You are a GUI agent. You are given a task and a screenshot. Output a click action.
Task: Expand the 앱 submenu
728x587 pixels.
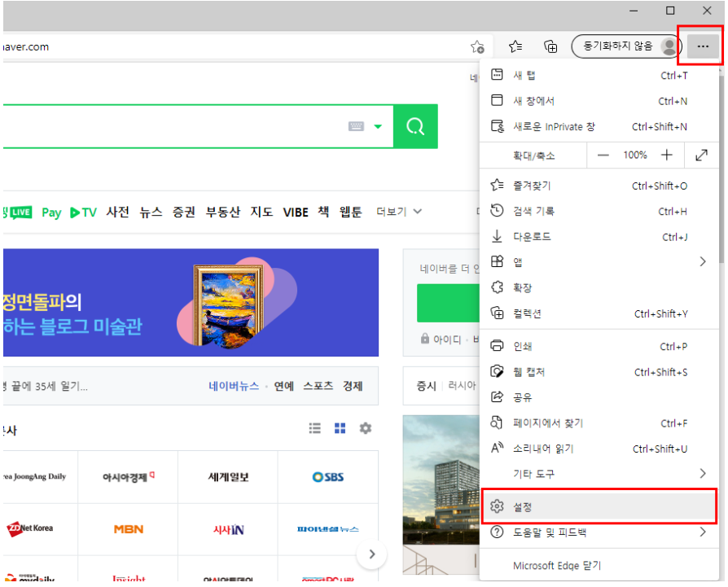tap(598, 262)
